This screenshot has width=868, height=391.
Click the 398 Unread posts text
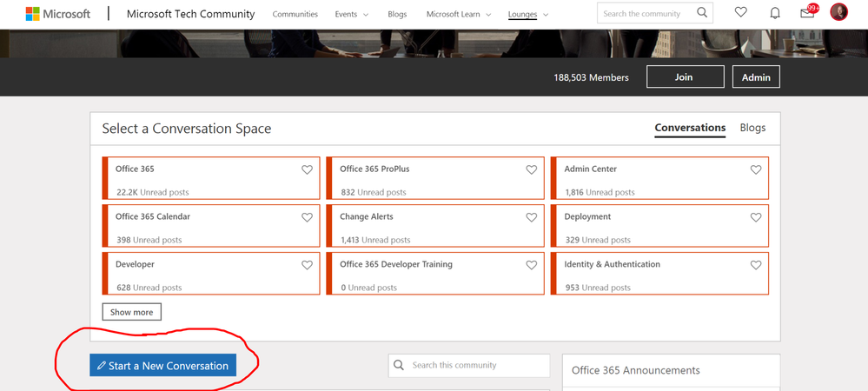pos(149,241)
